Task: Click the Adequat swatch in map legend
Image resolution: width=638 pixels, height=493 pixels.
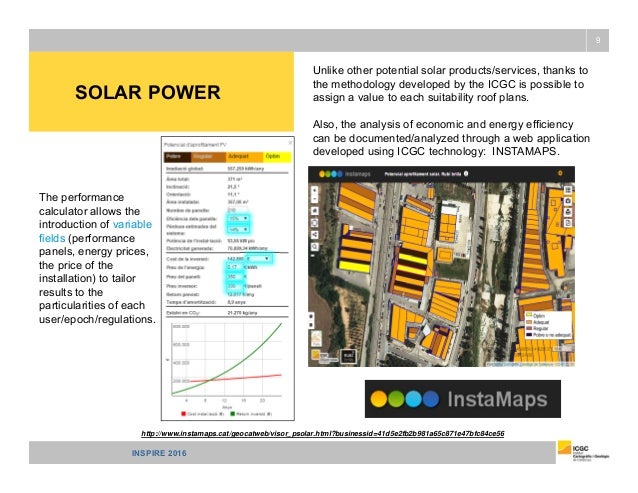Action: point(529,322)
